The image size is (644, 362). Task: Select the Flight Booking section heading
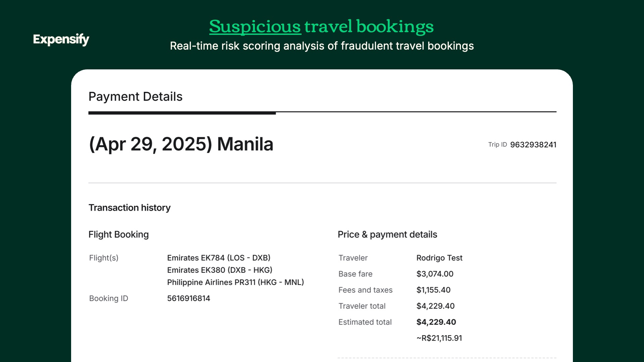[118, 234]
